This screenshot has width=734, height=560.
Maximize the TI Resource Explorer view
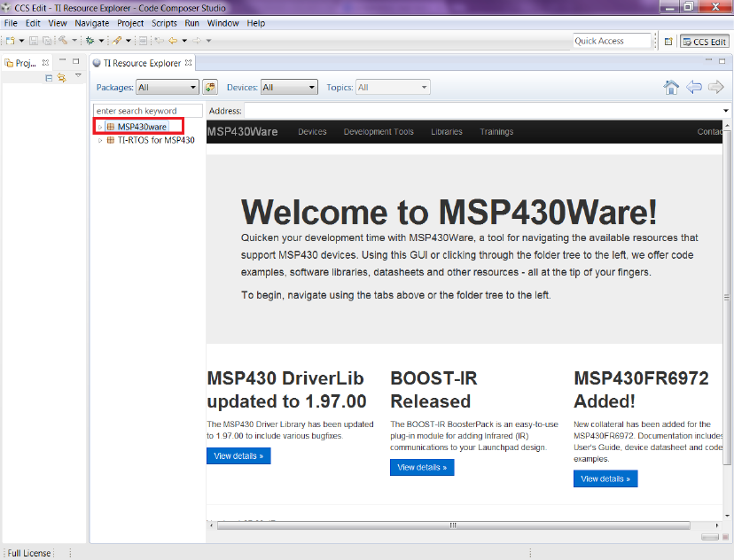pyautogui.click(x=722, y=61)
